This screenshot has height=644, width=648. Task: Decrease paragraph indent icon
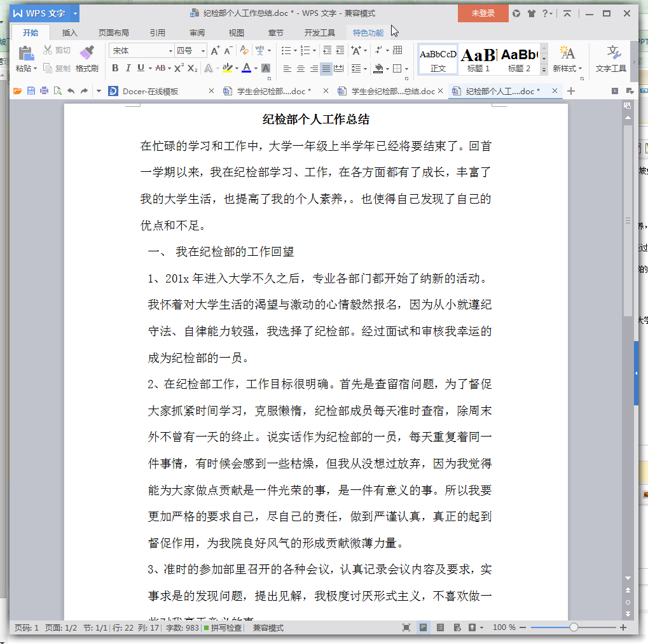point(327,50)
